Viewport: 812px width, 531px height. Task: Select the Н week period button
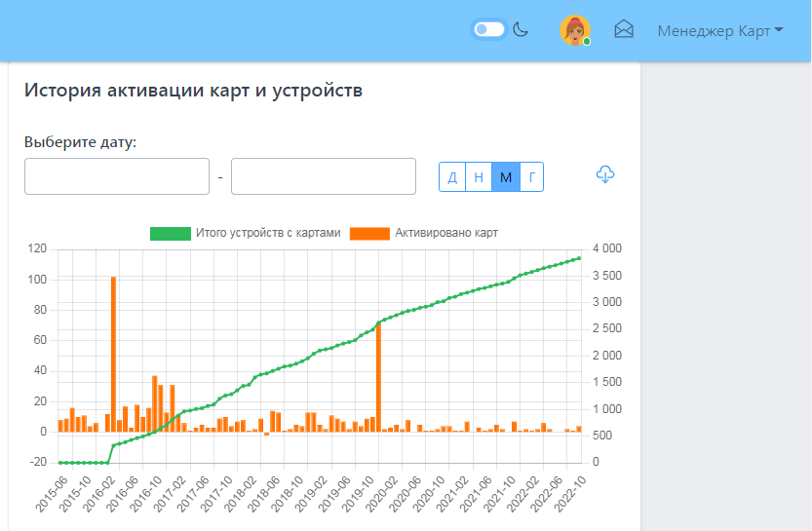(479, 176)
